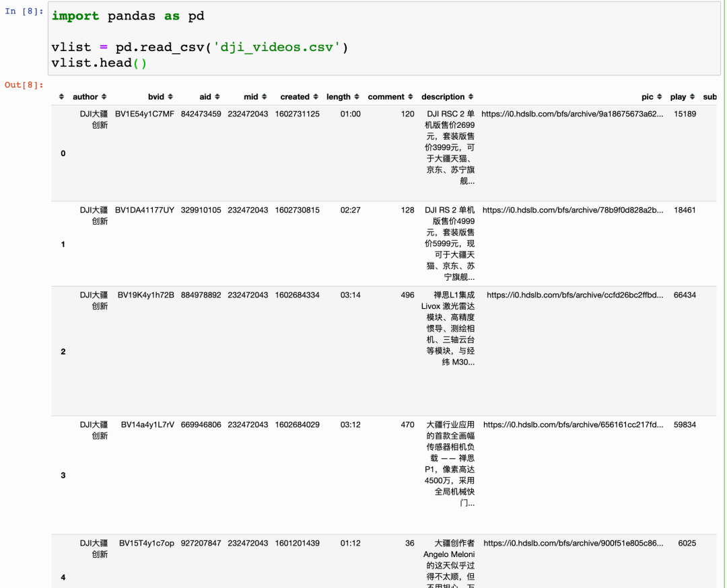This screenshot has height=588, width=727.
Task: Click play count 66434
Action: click(685, 295)
